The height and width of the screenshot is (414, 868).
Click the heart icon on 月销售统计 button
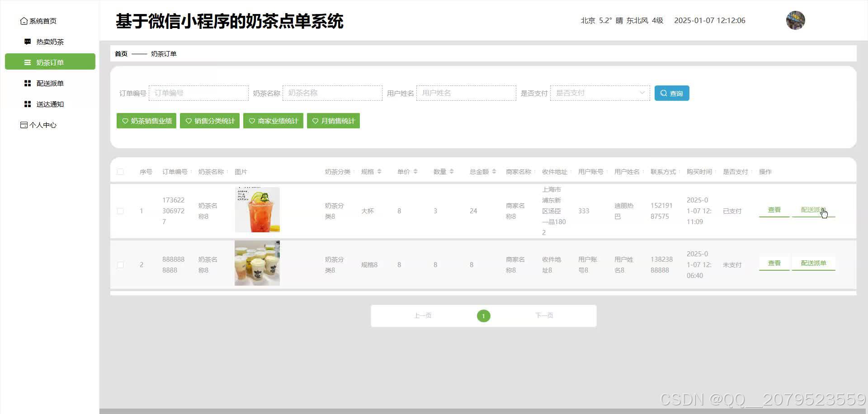pos(315,121)
